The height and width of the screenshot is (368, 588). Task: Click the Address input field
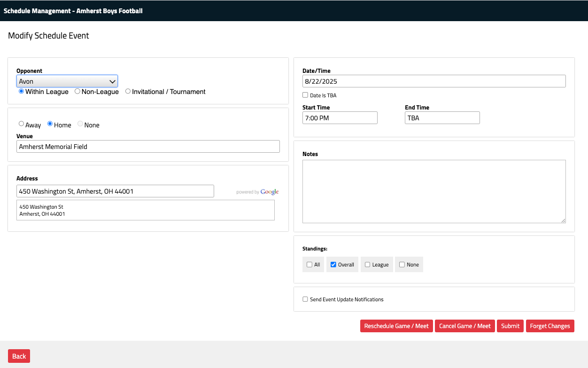pos(115,191)
